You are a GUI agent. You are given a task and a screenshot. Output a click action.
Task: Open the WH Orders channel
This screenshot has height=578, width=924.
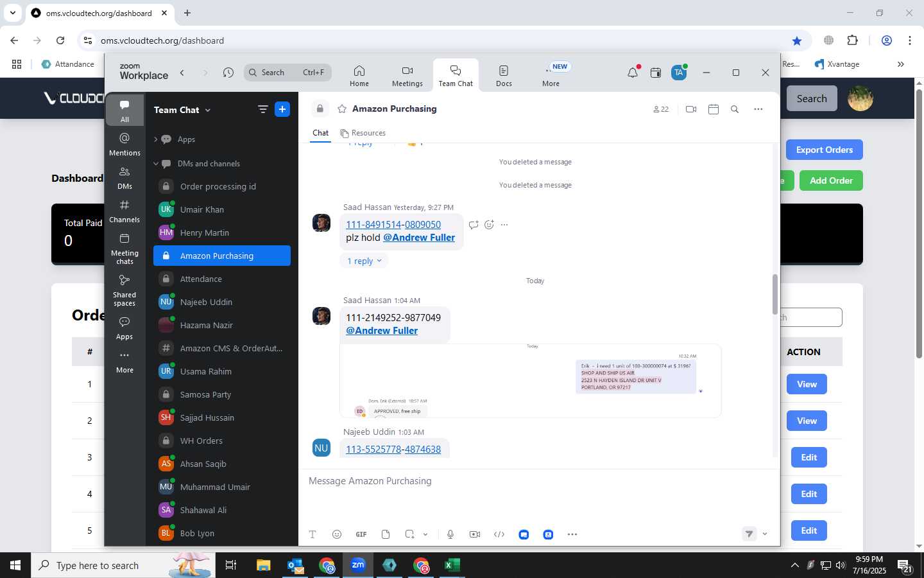point(222,441)
